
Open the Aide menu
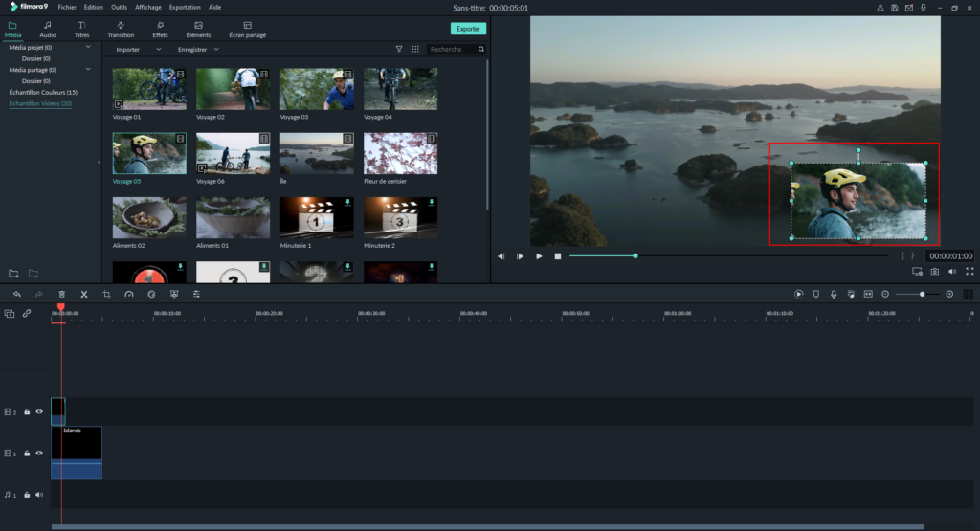click(215, 8)
